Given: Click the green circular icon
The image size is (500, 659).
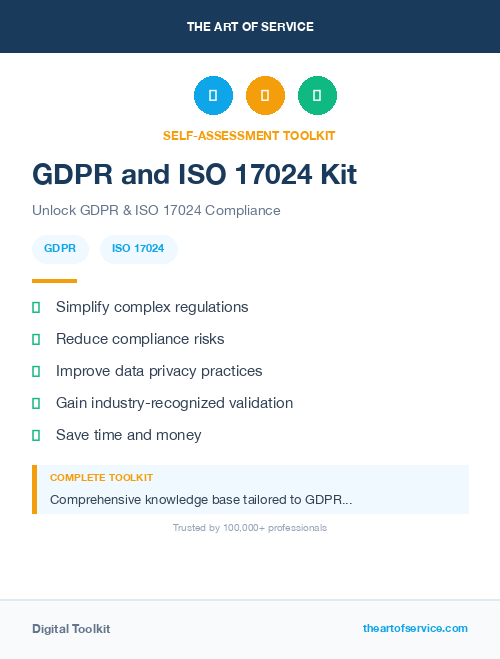Looking at the screenshot, I should click(x=317, y=95).
